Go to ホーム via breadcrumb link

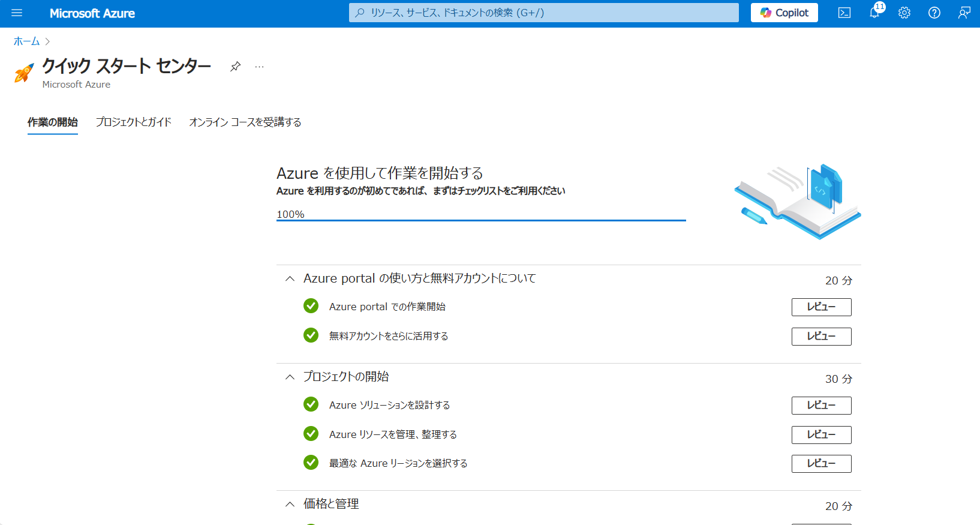click(x=26, y=41)
